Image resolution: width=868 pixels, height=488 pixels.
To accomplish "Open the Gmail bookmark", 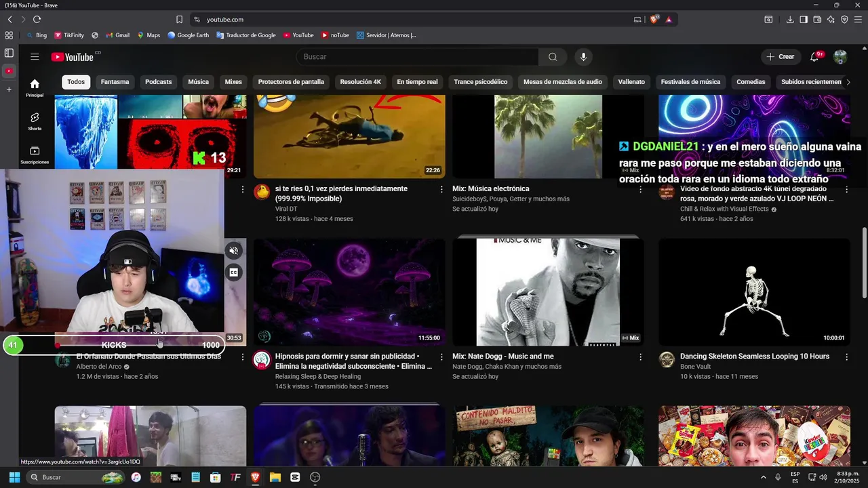I will [x=117, y=35].
